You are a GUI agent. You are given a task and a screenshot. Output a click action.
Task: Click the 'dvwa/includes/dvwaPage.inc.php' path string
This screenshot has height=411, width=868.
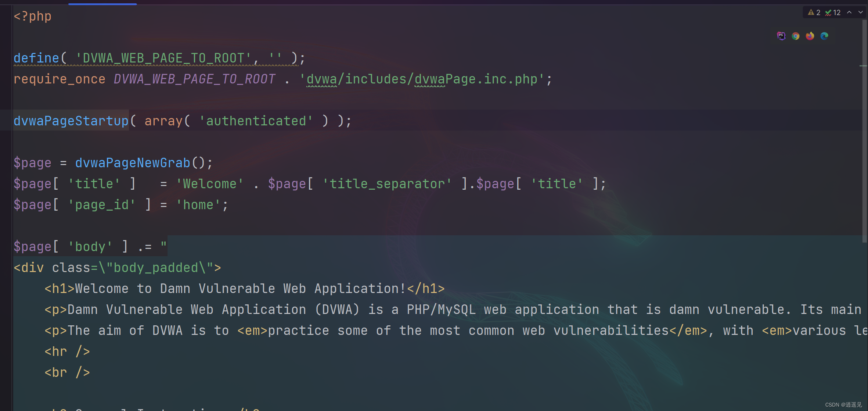[422, 79]
